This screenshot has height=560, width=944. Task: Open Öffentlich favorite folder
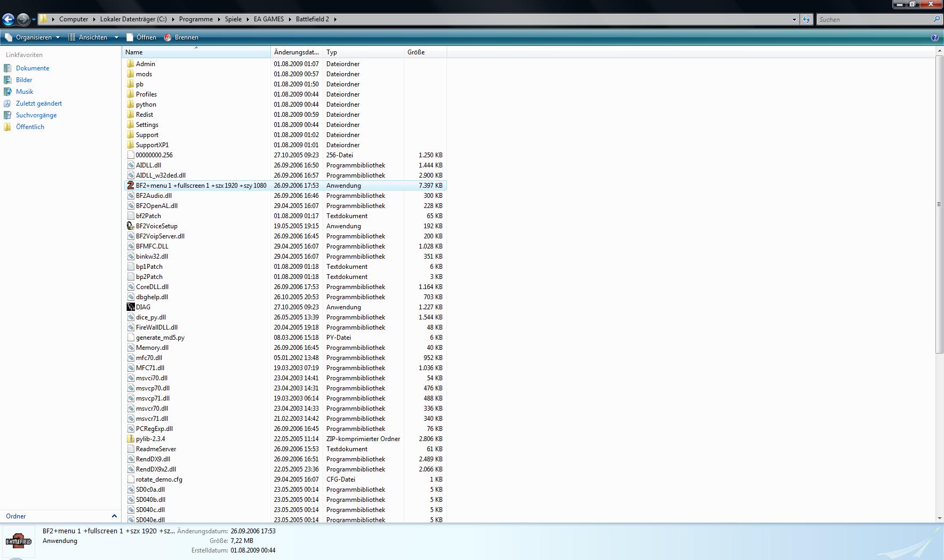coord(30,127)
